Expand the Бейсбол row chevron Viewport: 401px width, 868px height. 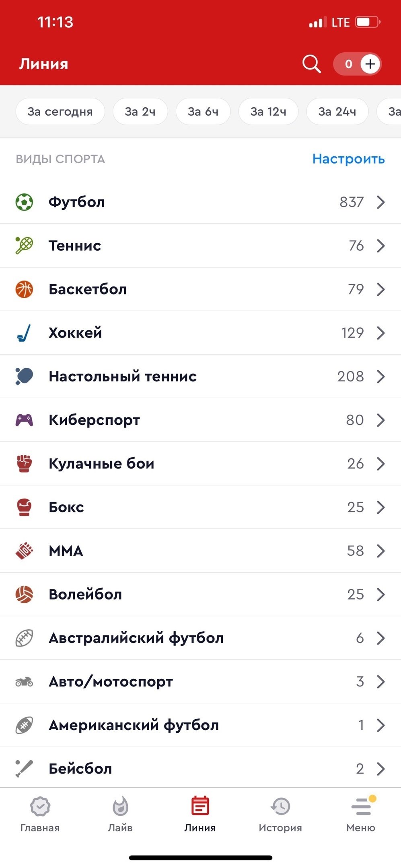[381, 769]
